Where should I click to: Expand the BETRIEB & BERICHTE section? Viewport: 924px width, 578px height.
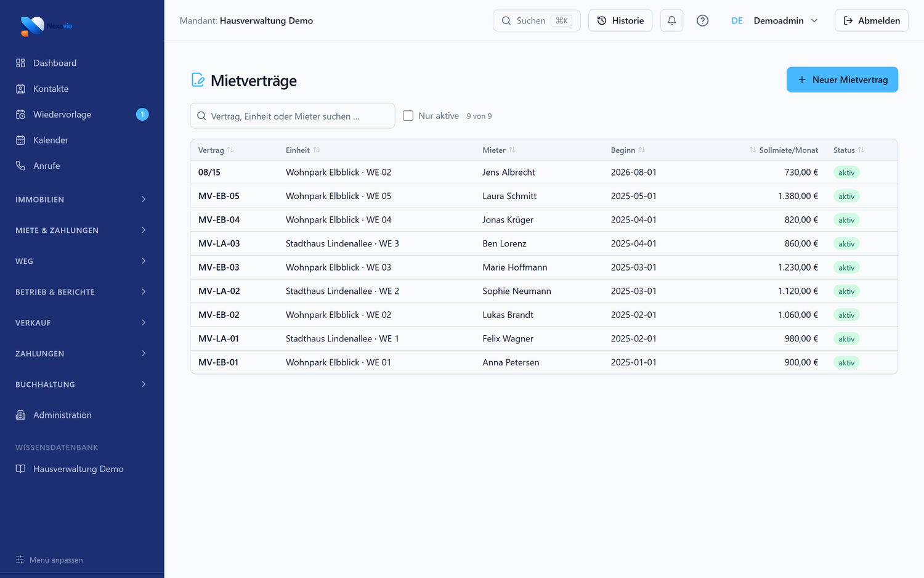[x=82, y=291]
